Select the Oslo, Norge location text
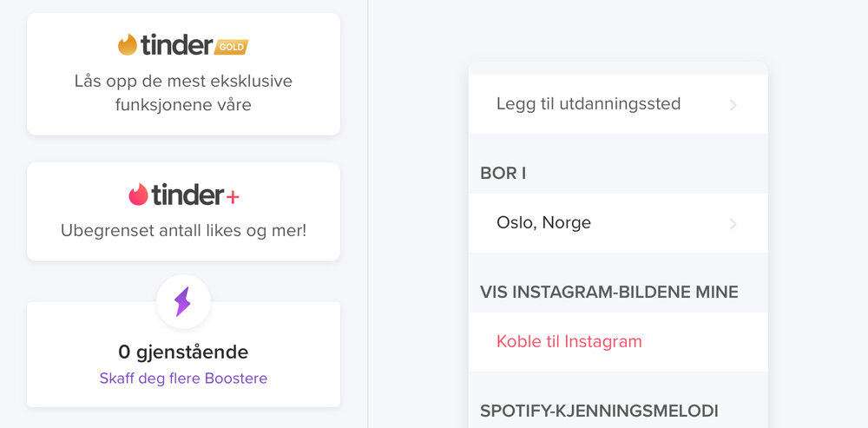868x428 pixels. 543,222
